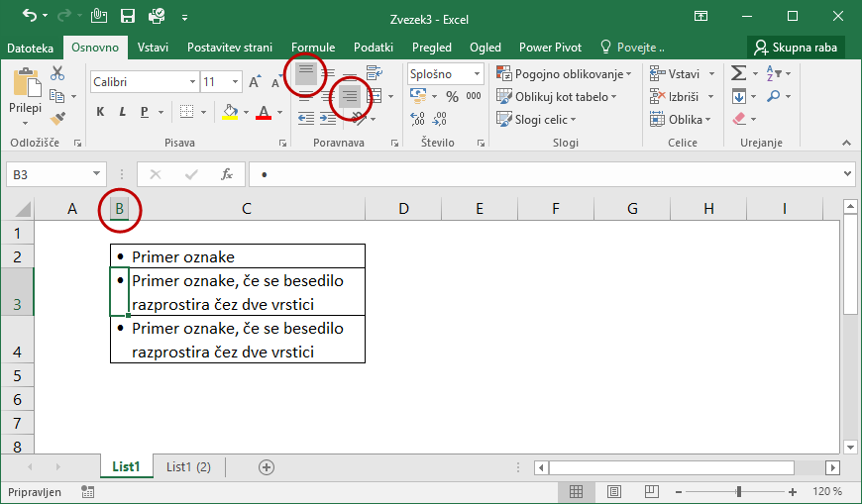Open the font size 11 dropdown
This screenshot has height=504, width=862.
pos(235,82)
